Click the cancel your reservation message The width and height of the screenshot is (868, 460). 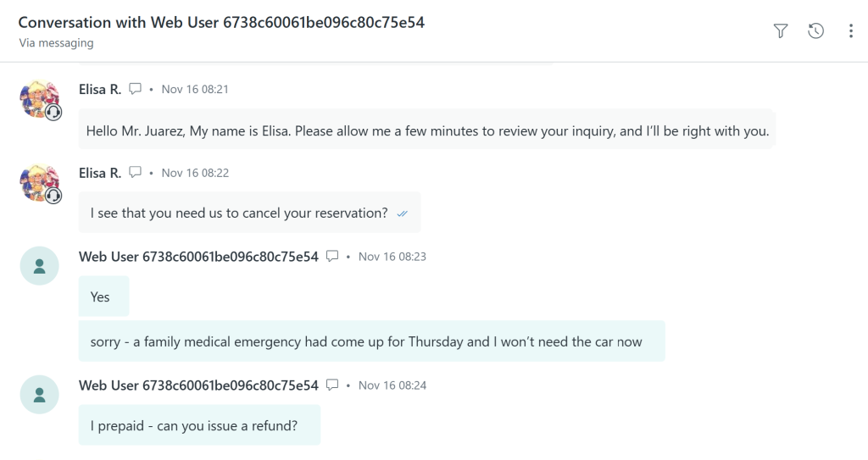click(x=239, y=213)
